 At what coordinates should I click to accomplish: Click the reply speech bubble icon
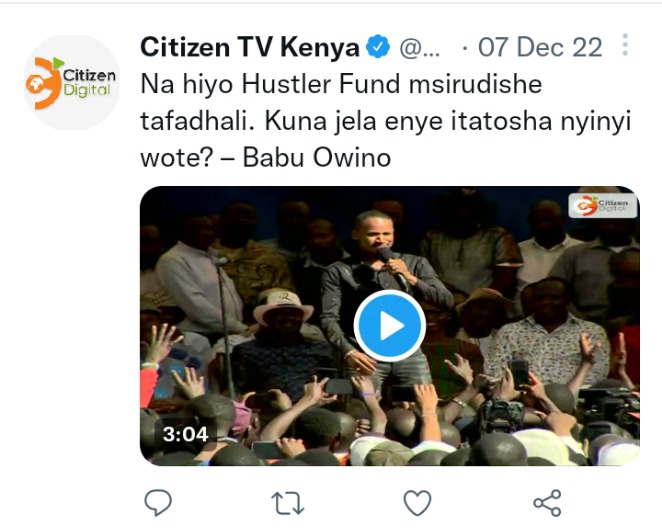click(158, 503)
